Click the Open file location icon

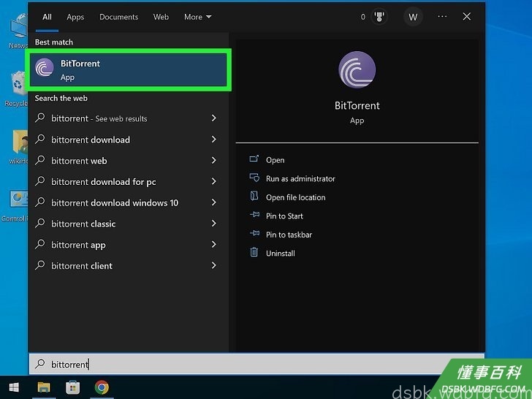[x=254, y=197]
